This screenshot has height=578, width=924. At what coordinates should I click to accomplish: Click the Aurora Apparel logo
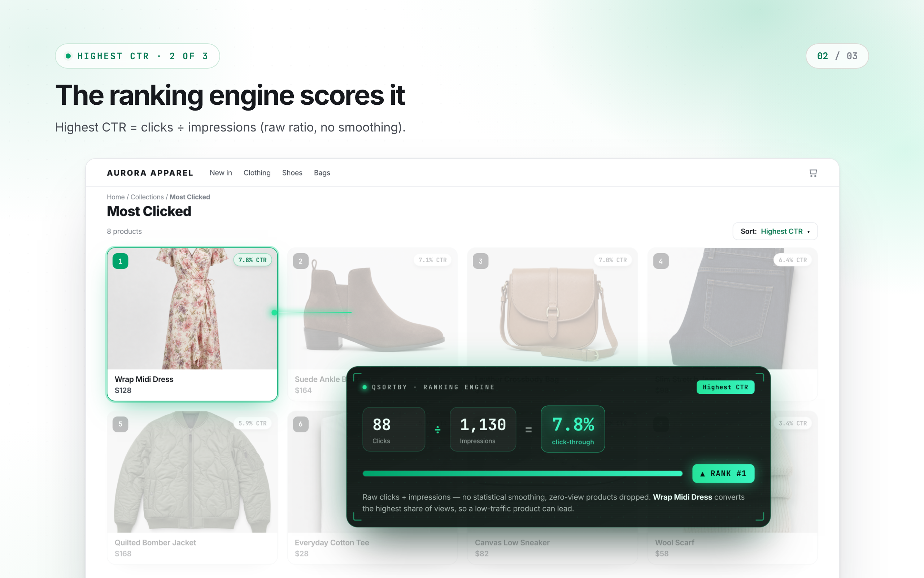150,173
